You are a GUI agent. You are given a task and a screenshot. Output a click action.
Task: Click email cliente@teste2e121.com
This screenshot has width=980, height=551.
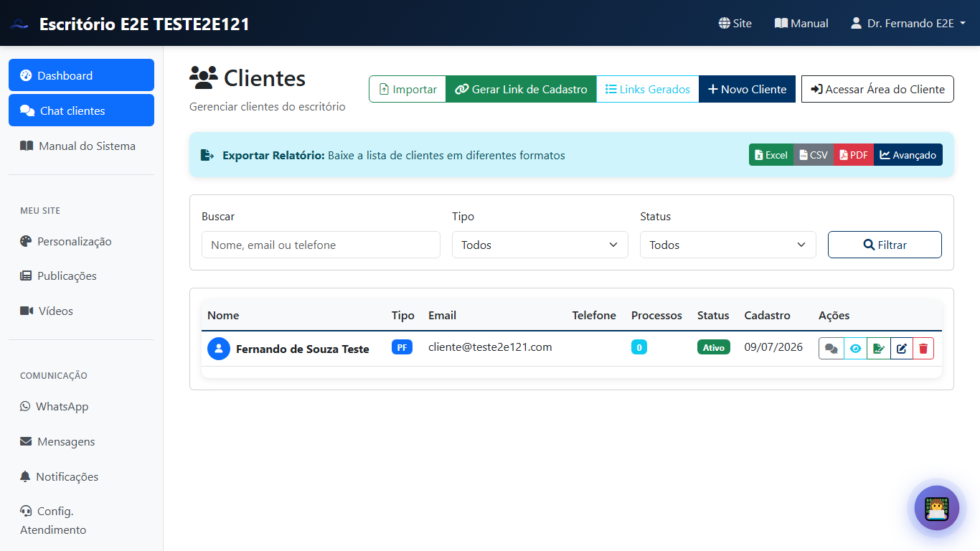coord(490,347)
